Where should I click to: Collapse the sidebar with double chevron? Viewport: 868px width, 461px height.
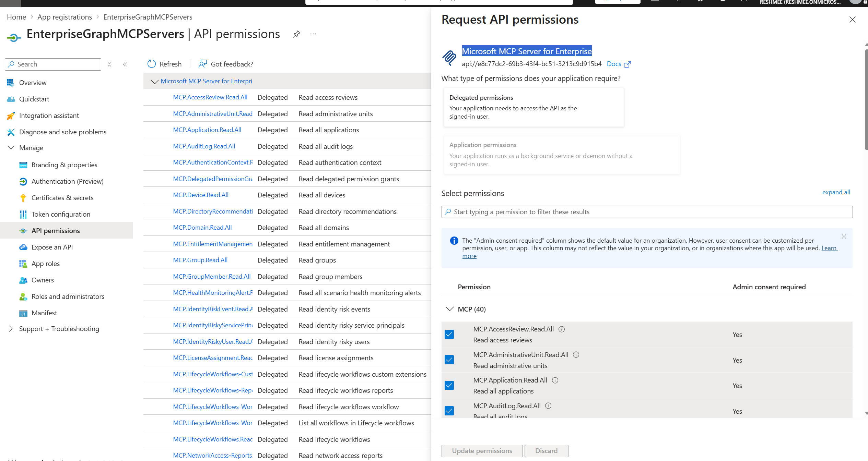pos(125,64)
